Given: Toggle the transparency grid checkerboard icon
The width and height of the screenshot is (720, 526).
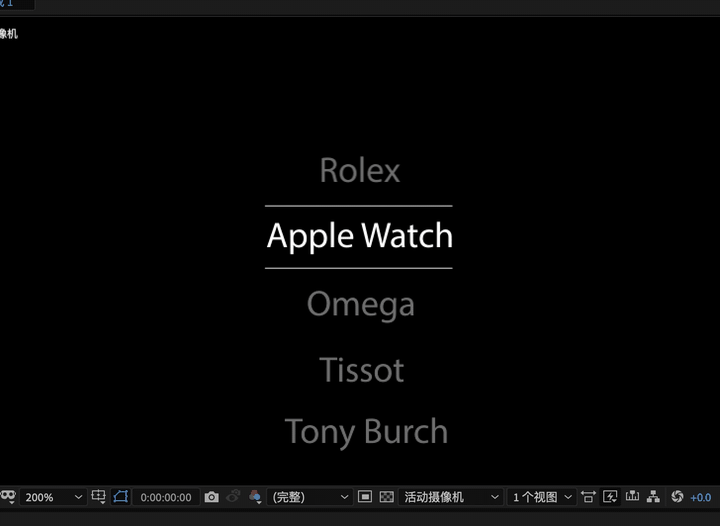Looking at the screenshot, I should coord(387,497).
